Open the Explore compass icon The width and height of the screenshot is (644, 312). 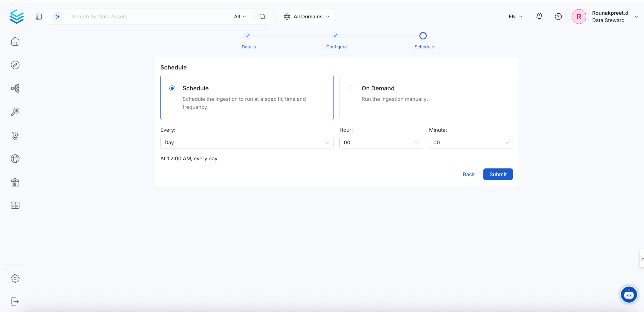tap(15, 65)
